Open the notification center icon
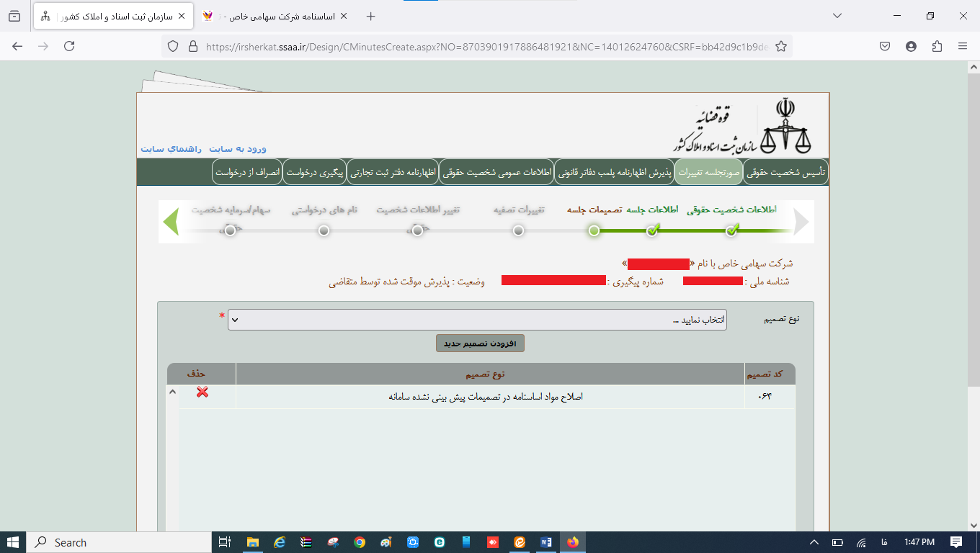 [x=955, y=542]
